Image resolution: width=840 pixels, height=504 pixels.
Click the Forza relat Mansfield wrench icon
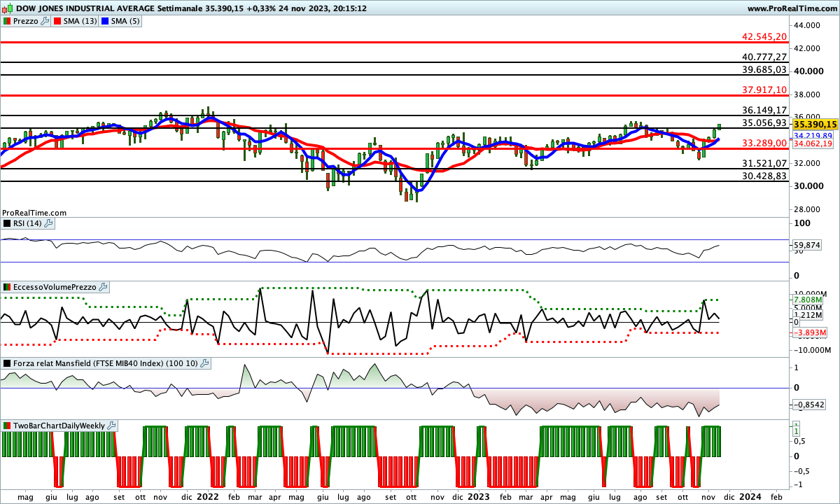coord(204,363)
